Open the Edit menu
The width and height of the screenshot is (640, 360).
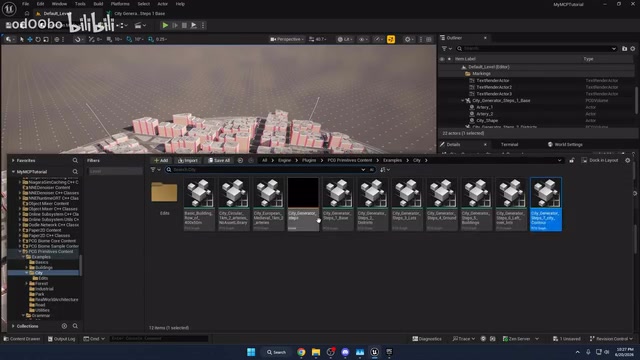(40, 4)
